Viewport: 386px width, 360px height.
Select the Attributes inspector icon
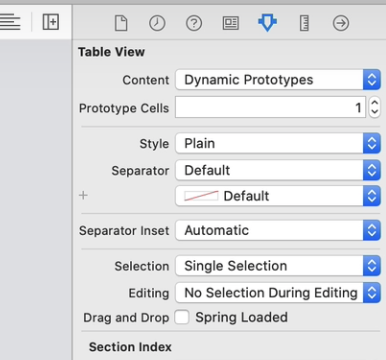click(x=267, y=23)
